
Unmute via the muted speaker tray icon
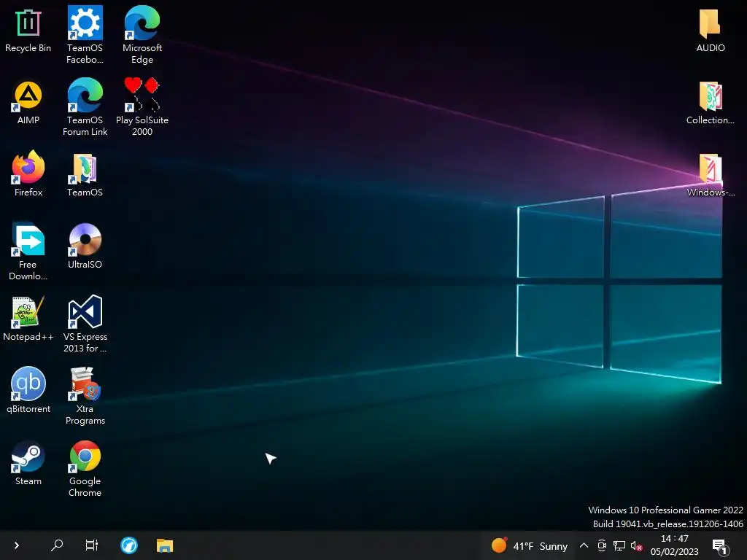[636, 545]
